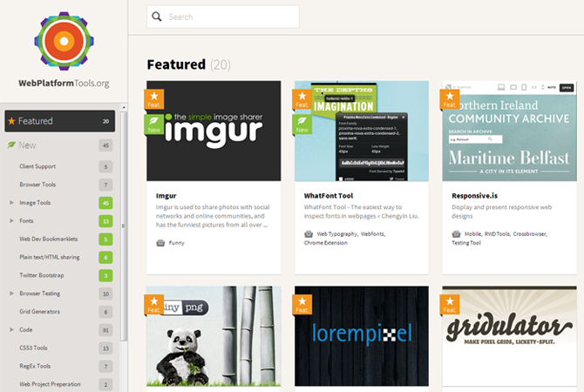Click the Web Typography tag
This screenshot has height=392, width=584.
[x=336, y=233]
